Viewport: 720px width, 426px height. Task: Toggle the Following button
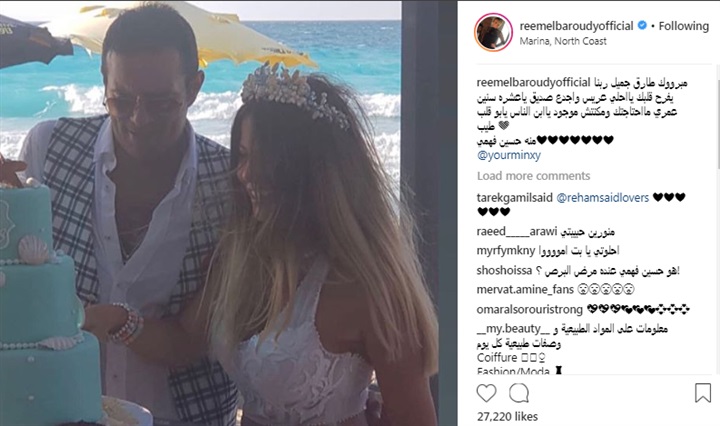point(684,26)
